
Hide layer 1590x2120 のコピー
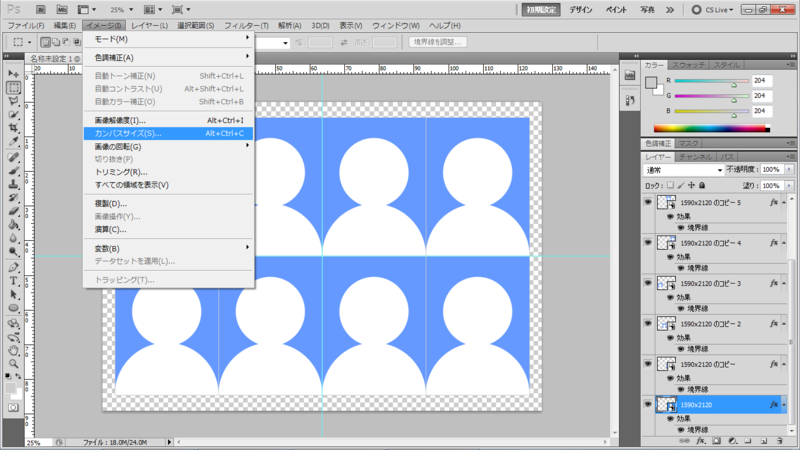click(x=648, y=364)
